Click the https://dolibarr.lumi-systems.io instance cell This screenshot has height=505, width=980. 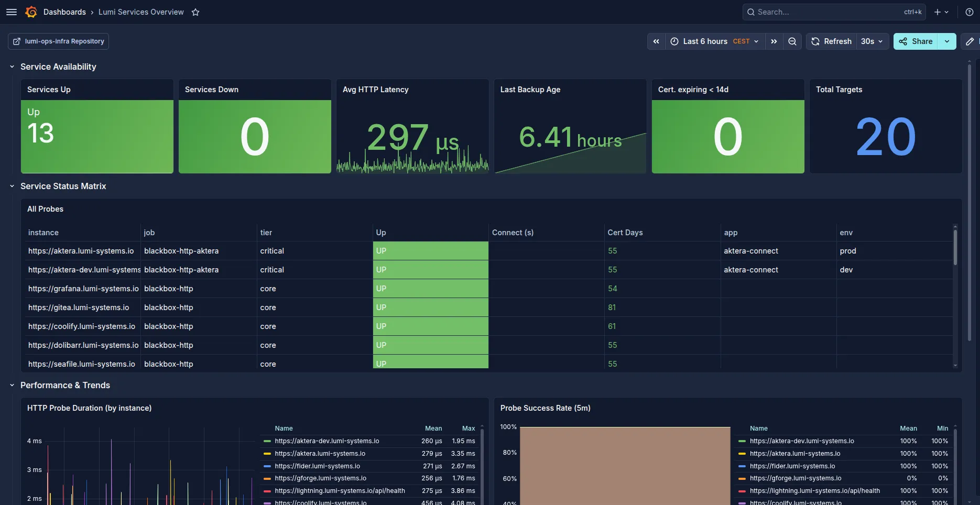(83, 345)
